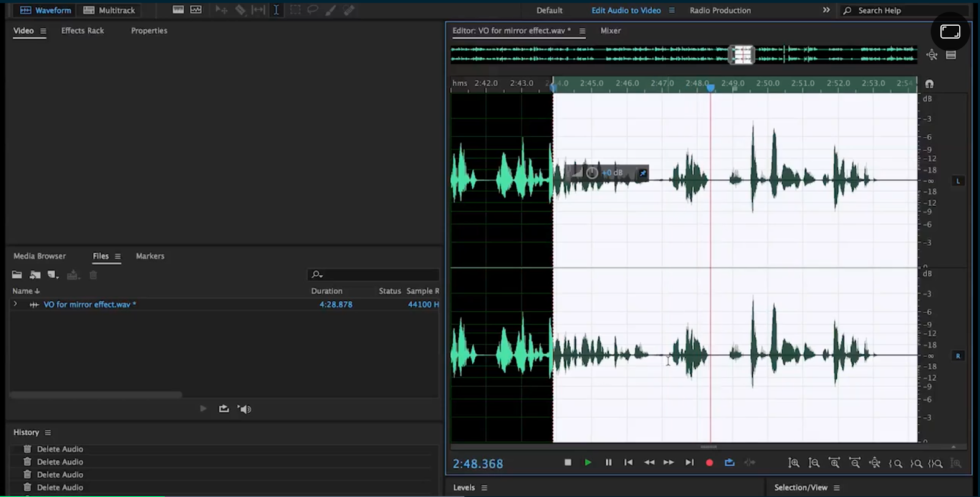Open the History panel menu

click(x=48, y=433)
